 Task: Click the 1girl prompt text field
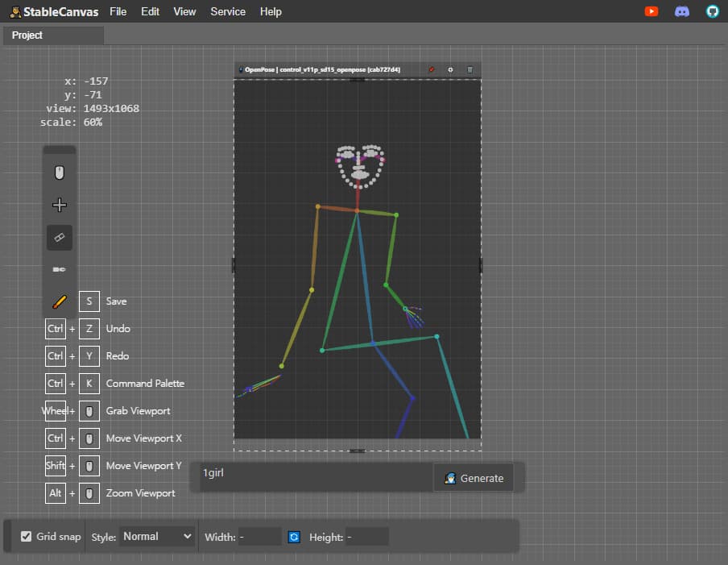(316, 477)
